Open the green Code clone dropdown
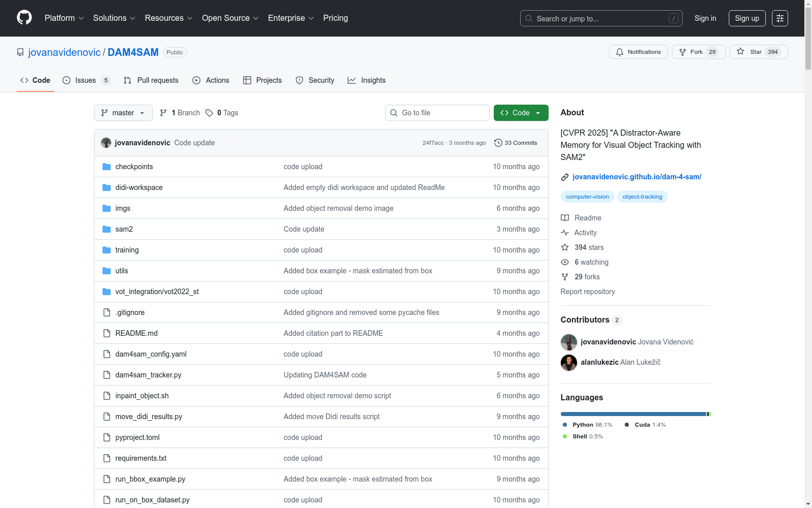The width and height of the screenshot is (812, 508). click(x=521, y=113)
